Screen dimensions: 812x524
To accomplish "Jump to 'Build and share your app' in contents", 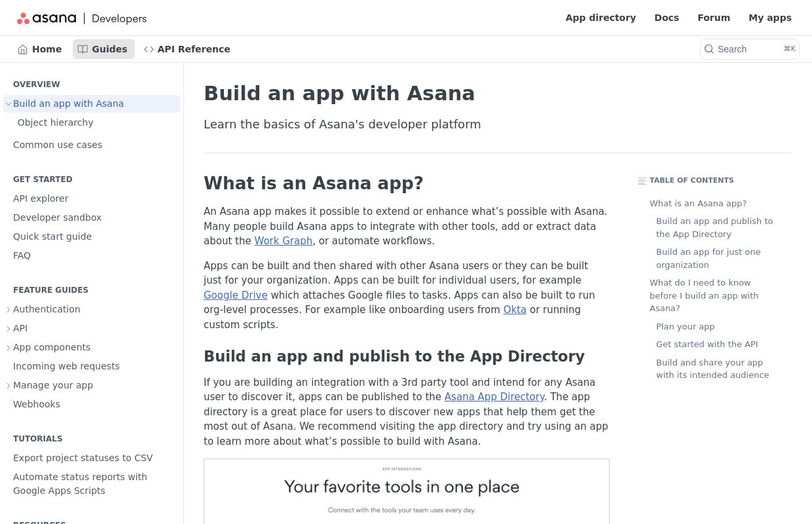I will 712,369.
